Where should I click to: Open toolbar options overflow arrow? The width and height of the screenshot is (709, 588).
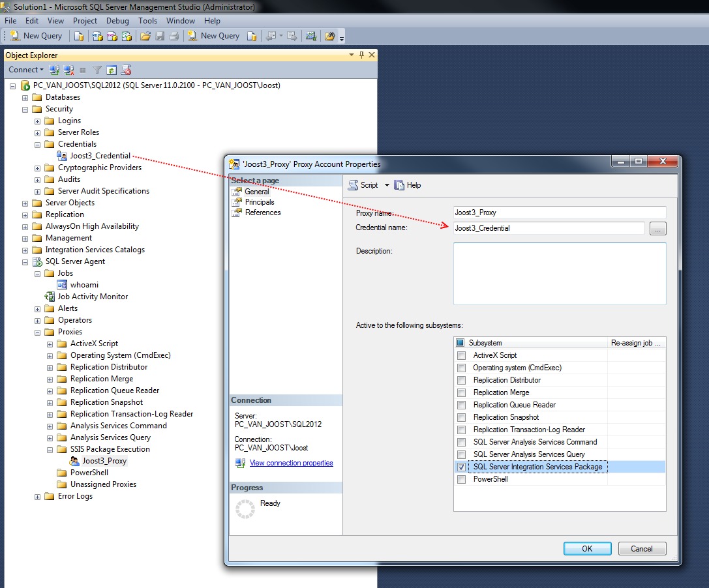(342, 38)
